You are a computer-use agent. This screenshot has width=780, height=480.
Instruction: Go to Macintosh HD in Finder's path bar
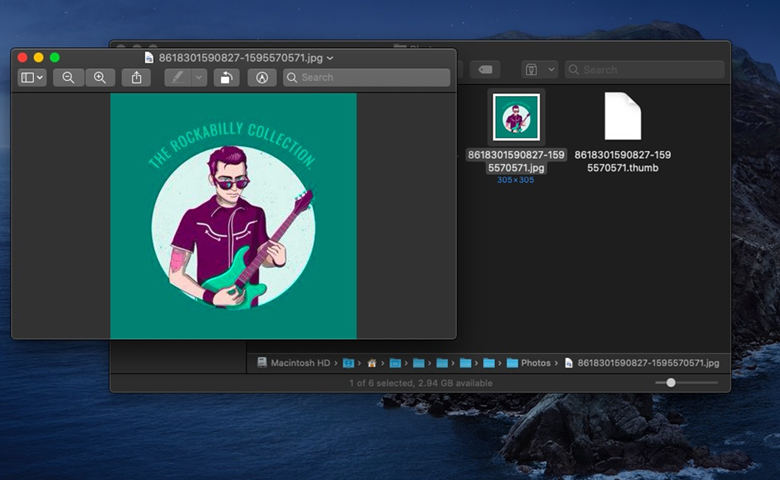(294, 363)
